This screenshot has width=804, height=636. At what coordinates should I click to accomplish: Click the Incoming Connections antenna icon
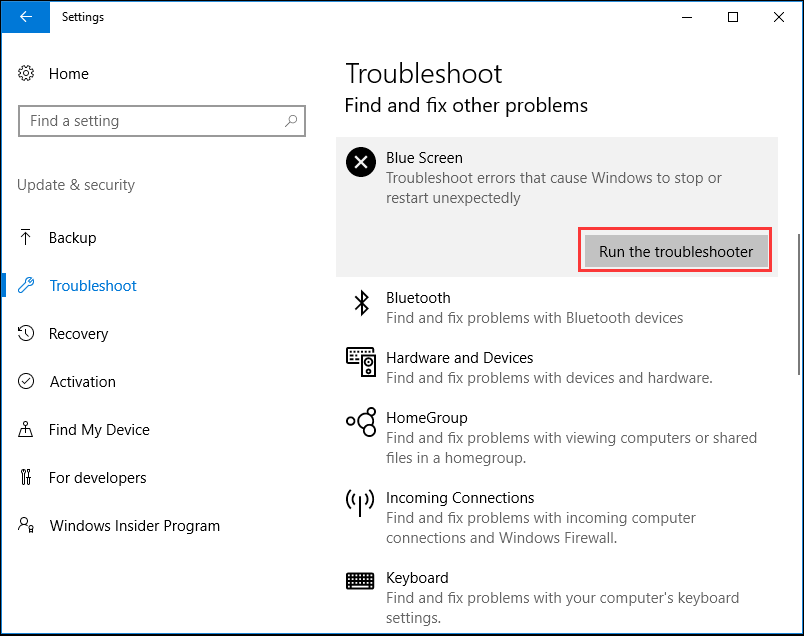(x=360, y=502)
